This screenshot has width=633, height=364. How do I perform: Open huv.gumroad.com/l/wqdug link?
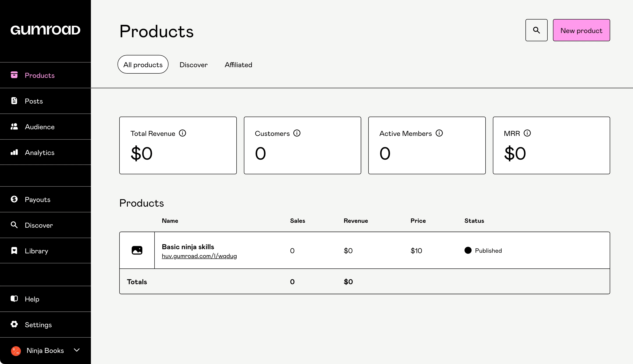click(199, 256)
